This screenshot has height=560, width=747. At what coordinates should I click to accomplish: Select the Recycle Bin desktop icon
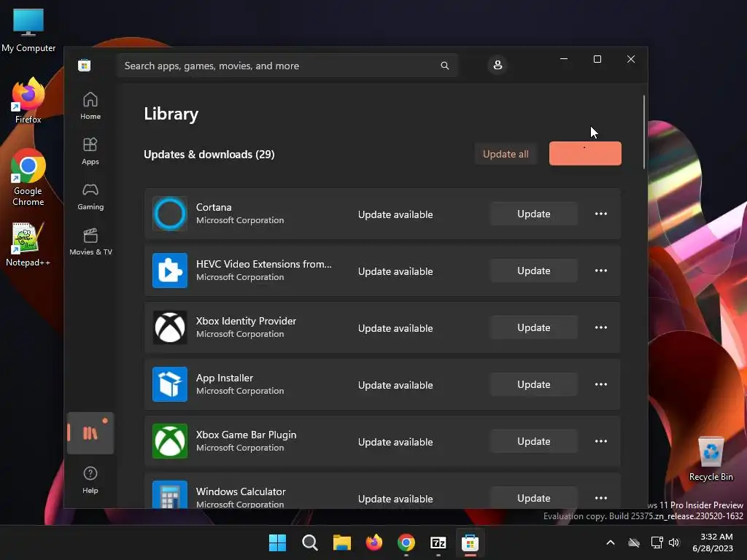711,459
